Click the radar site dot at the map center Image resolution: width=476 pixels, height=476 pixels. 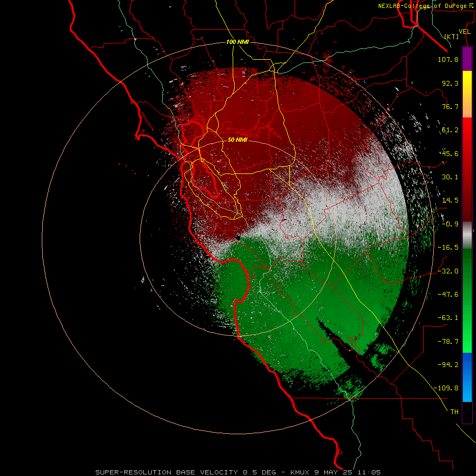pyautogui.click(x=238, y=238)
